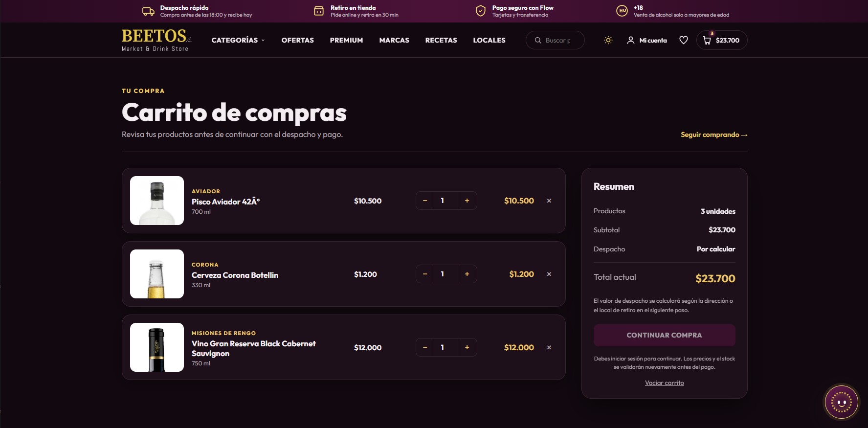Click the Cerveza Corona quantity field
This screenshot has height=428, width=868.
(446, 274)
